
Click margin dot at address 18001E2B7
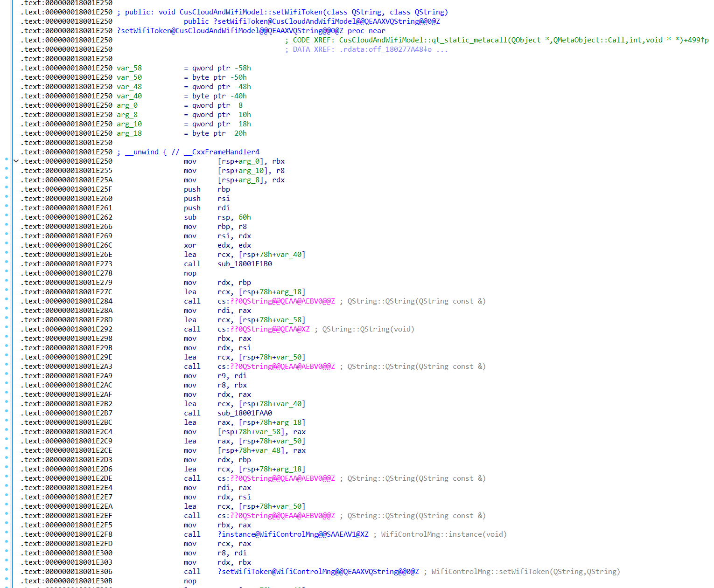coord(7,411)
